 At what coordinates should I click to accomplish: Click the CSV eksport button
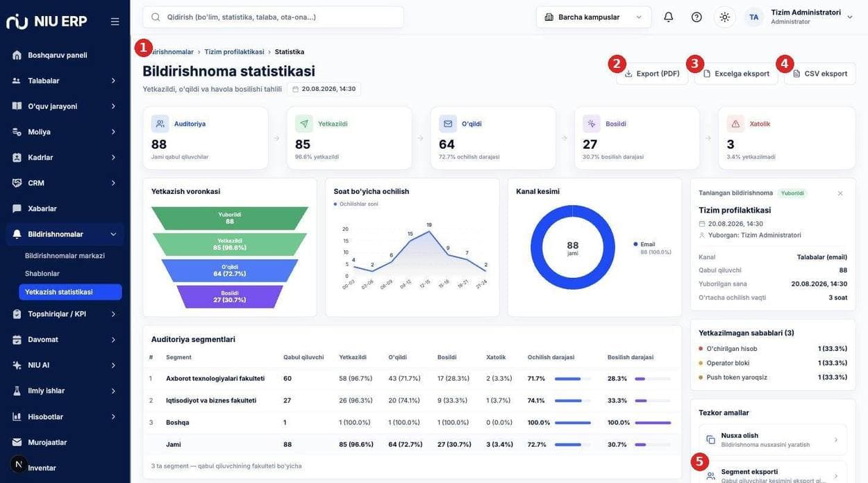[x=820, y=74]
